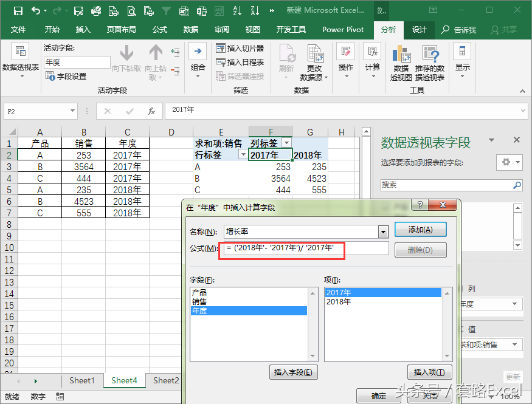
Task: Click the search (搜索) box in field pane
Action: point(446,185)
